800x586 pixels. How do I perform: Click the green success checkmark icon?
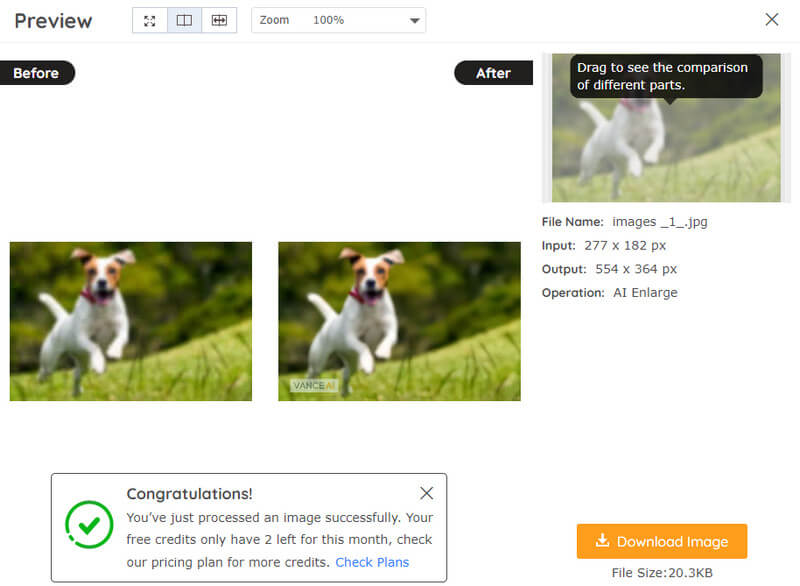coord(89,525)
